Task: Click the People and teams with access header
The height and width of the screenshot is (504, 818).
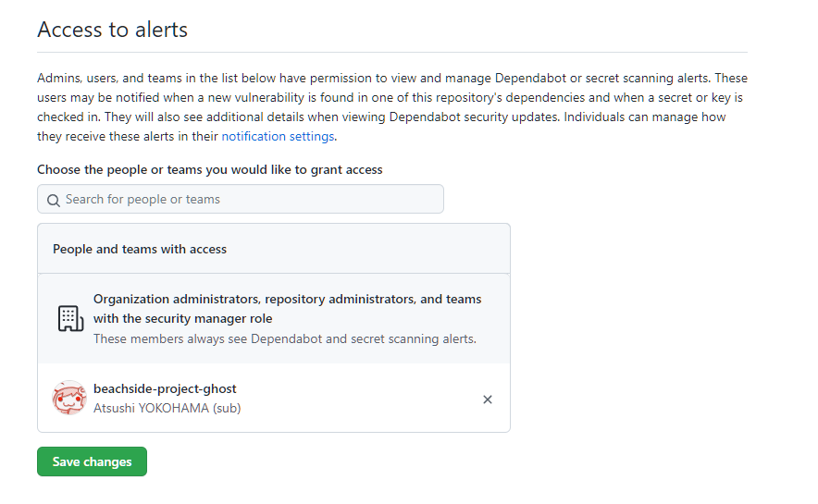Action: 140,249
